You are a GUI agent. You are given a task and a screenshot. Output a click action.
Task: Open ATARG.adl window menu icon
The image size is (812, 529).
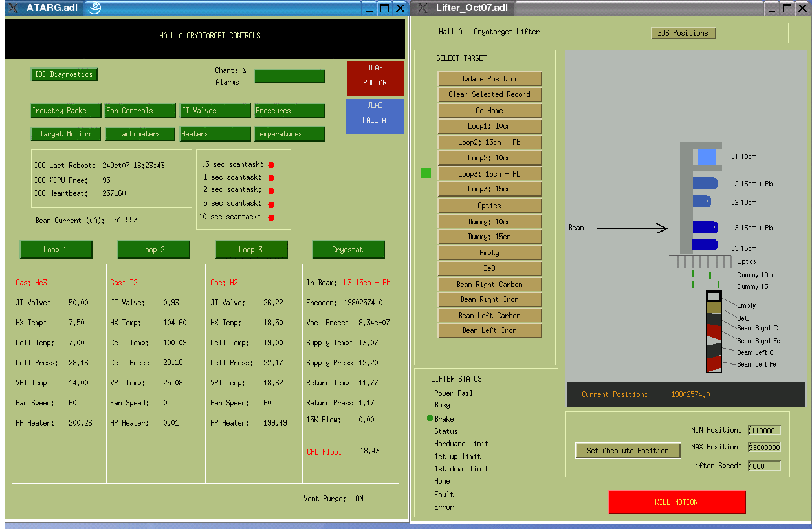pyautogui.click(x=12, y=8)
